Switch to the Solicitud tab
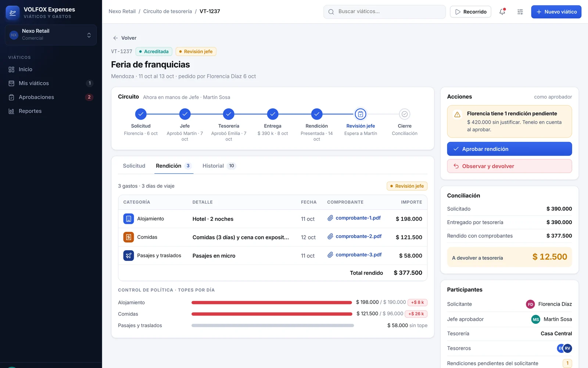Screen dimensions: 588x368 click(134, 166)
